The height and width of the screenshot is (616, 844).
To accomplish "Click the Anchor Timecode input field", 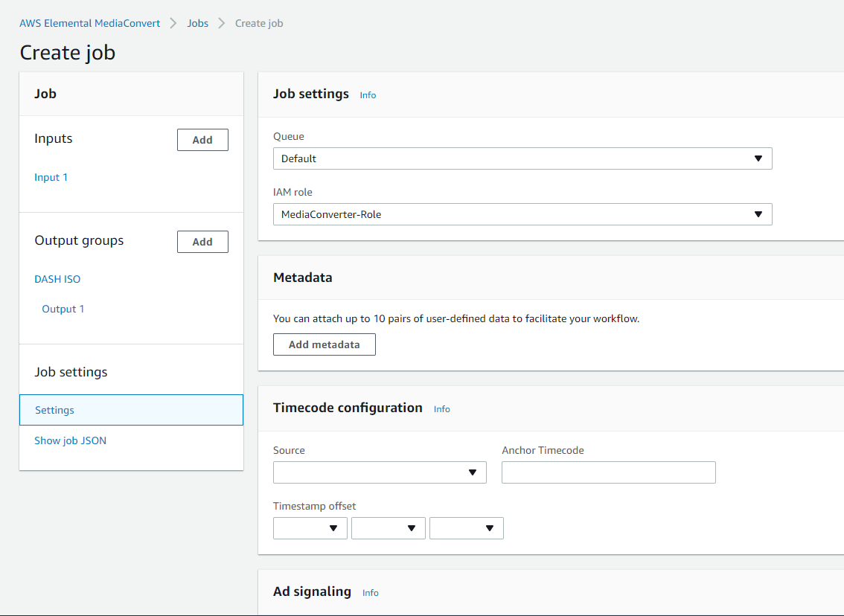I will coord(608,472).
